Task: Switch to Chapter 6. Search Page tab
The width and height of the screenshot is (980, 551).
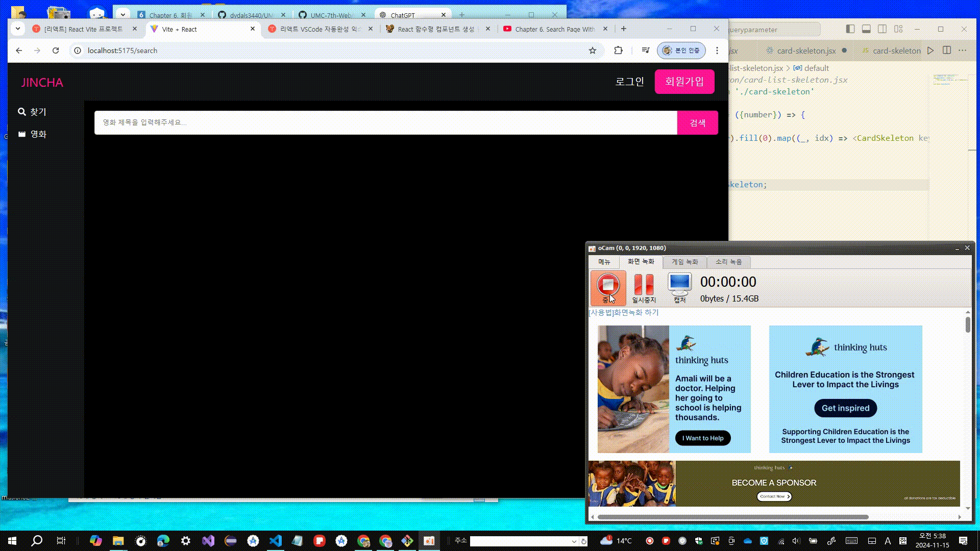Action: pos(555,29)
